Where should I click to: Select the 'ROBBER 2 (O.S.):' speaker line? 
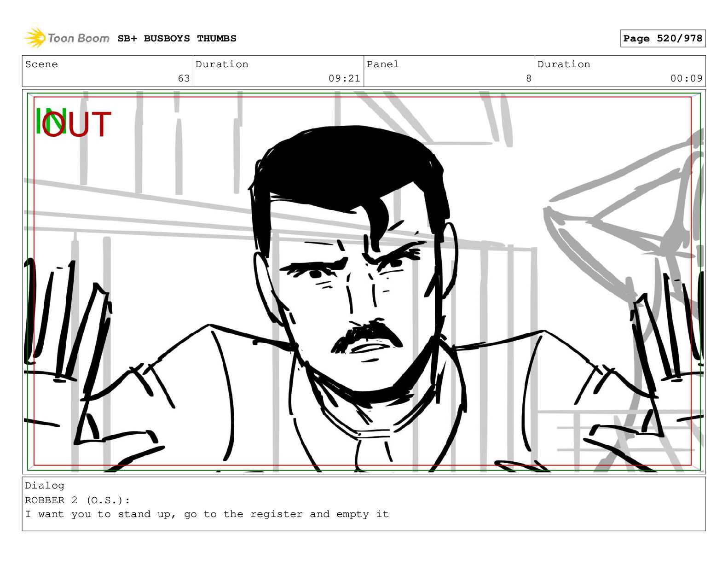coord(77,500)
